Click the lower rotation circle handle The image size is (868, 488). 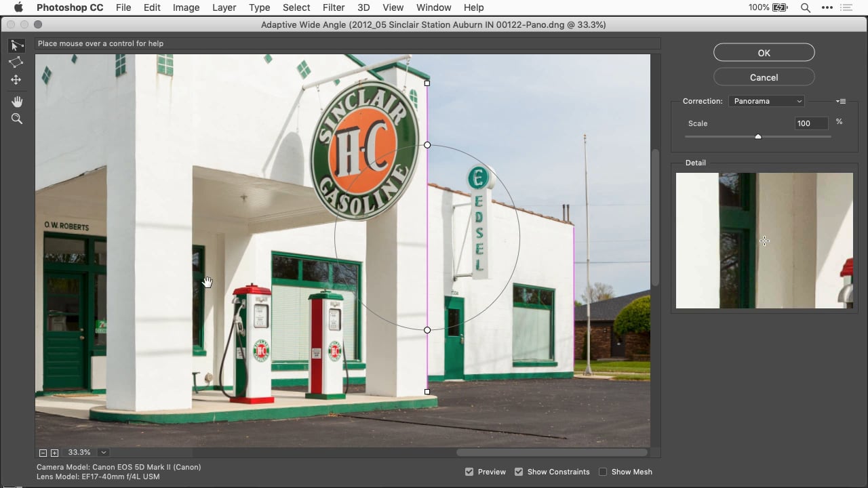pos(427,330)
